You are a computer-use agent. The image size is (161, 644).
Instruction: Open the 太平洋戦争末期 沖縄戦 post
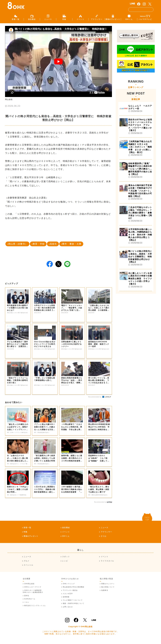(136, 236)
